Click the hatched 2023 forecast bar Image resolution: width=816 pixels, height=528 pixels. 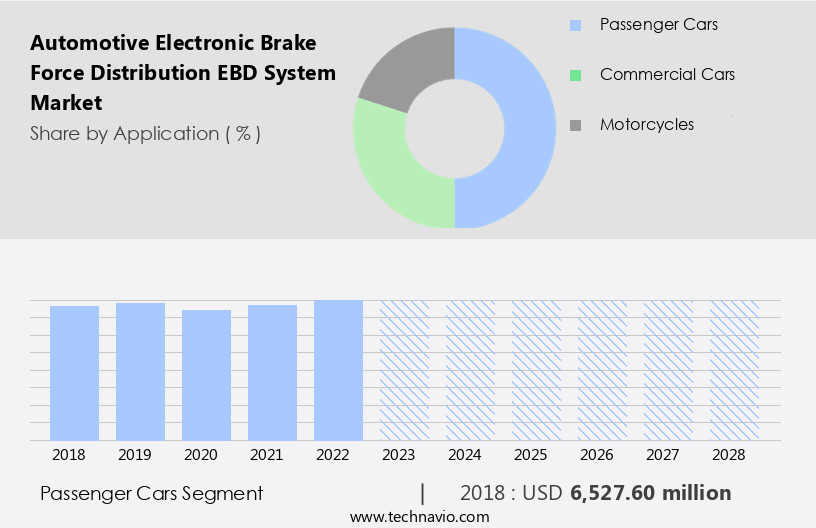coord(405,369)
